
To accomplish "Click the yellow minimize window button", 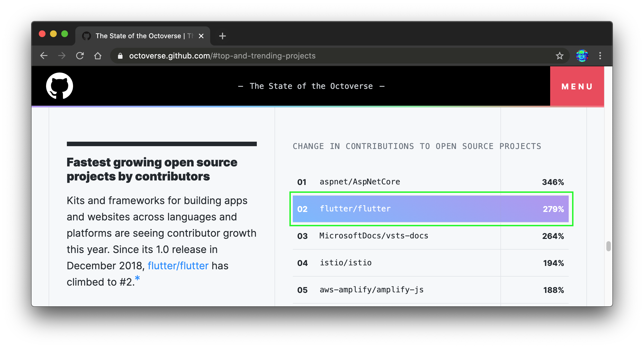I will [x=53, y=34].
